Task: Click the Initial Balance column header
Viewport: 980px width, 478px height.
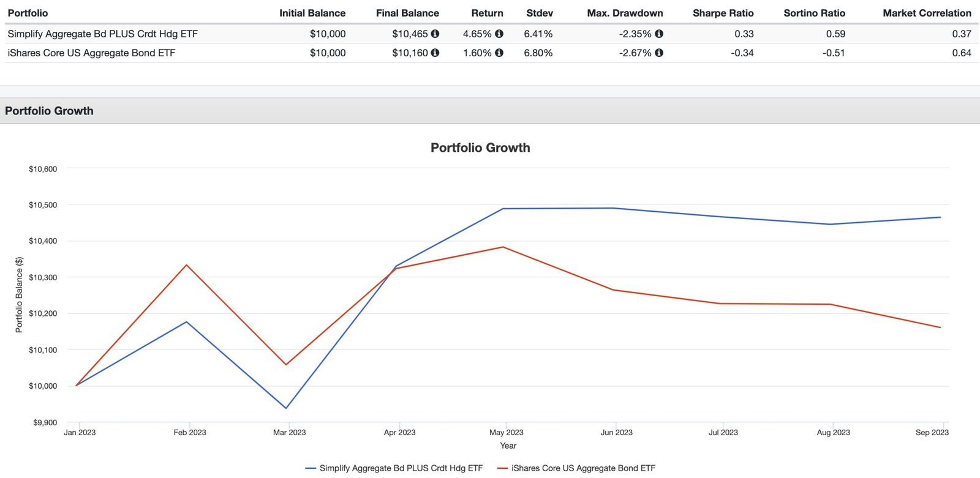Action: [312, 13]
